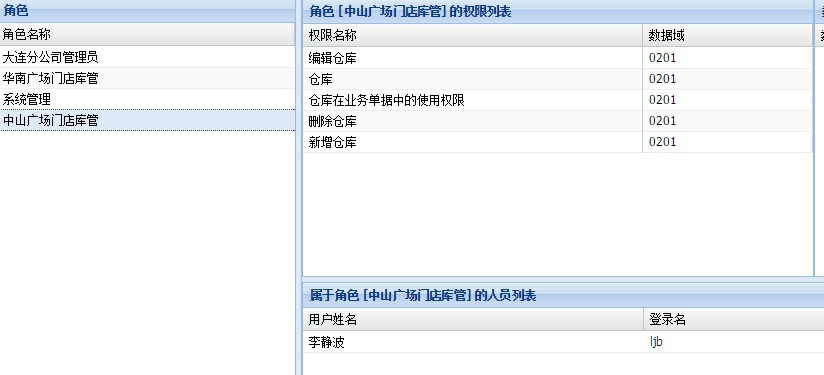Viewport: 824px width, 375px height.
Task: Click the 数据域 column header
Action: pos(727,36)
